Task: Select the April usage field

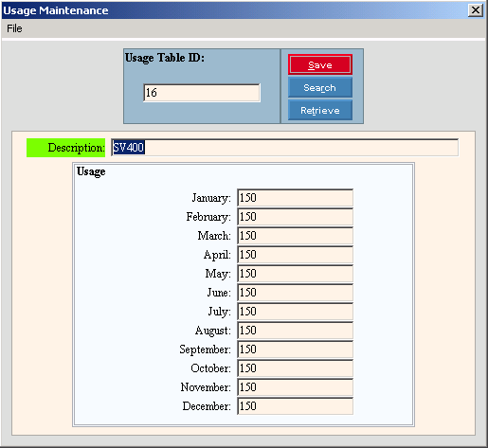Action: (x=295, y=255)
